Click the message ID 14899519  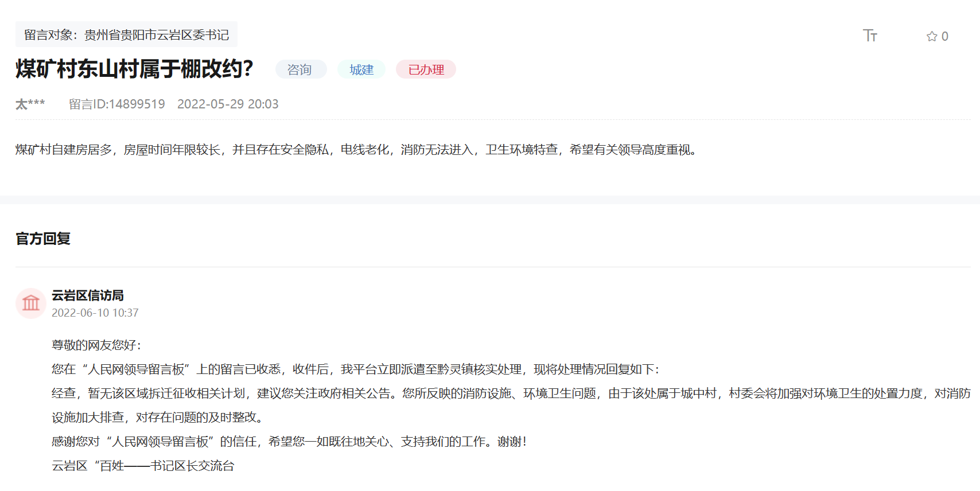117,104
